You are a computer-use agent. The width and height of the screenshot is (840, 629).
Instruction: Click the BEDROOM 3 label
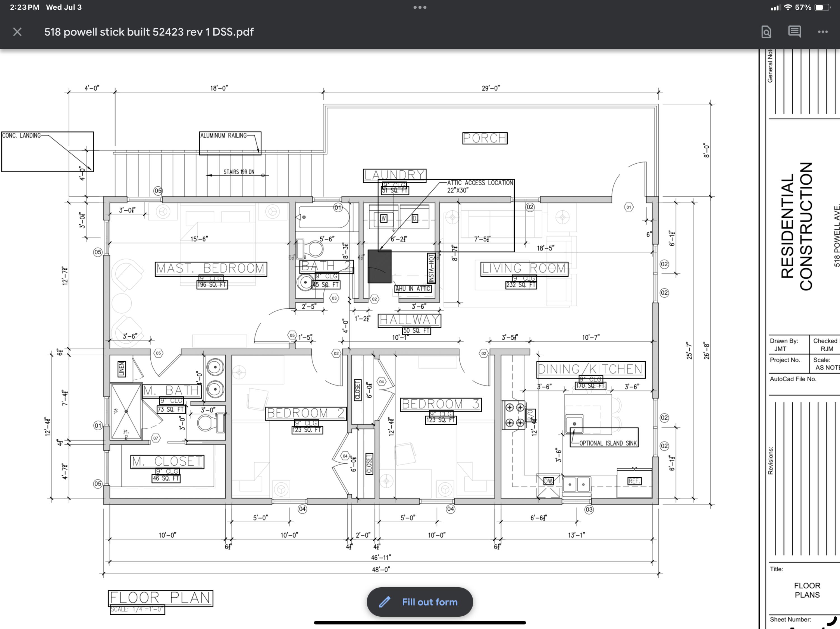pyautogui.click(x=441, y=404)
